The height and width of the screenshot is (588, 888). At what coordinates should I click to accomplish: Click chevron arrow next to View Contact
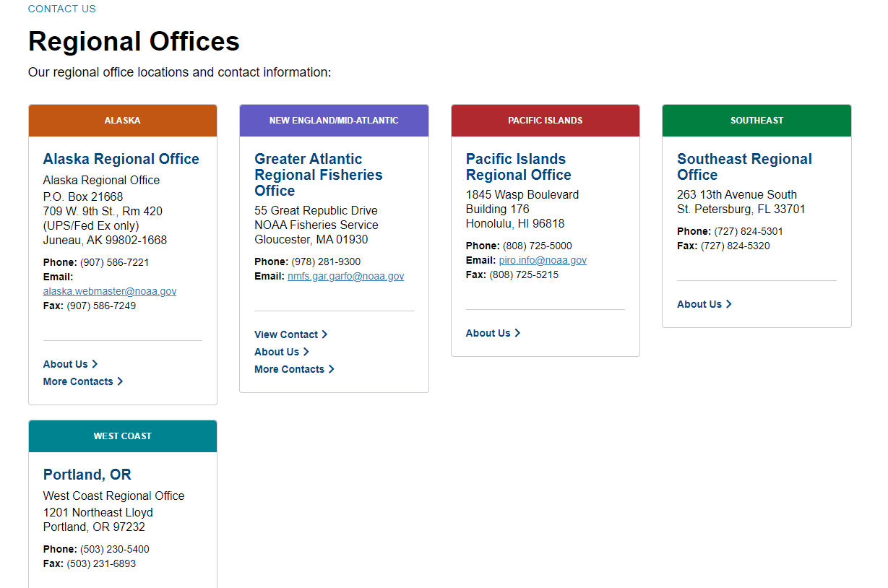[x=325, y=334]
